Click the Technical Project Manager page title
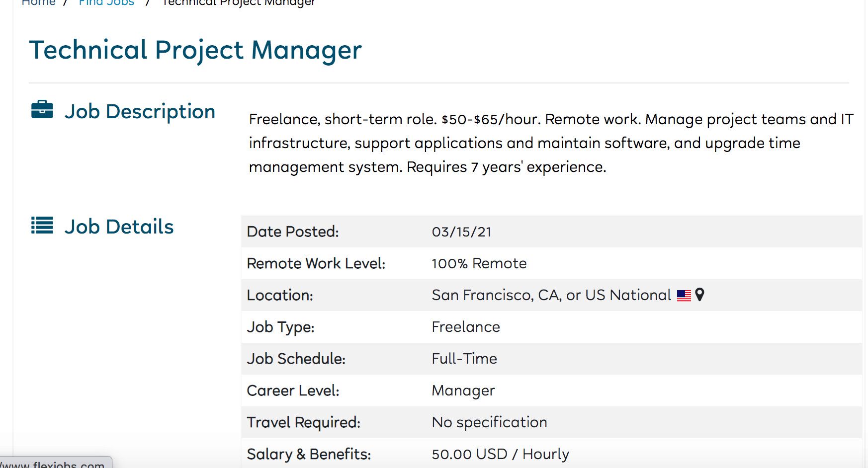868x468 pixels. coord(195,50)
